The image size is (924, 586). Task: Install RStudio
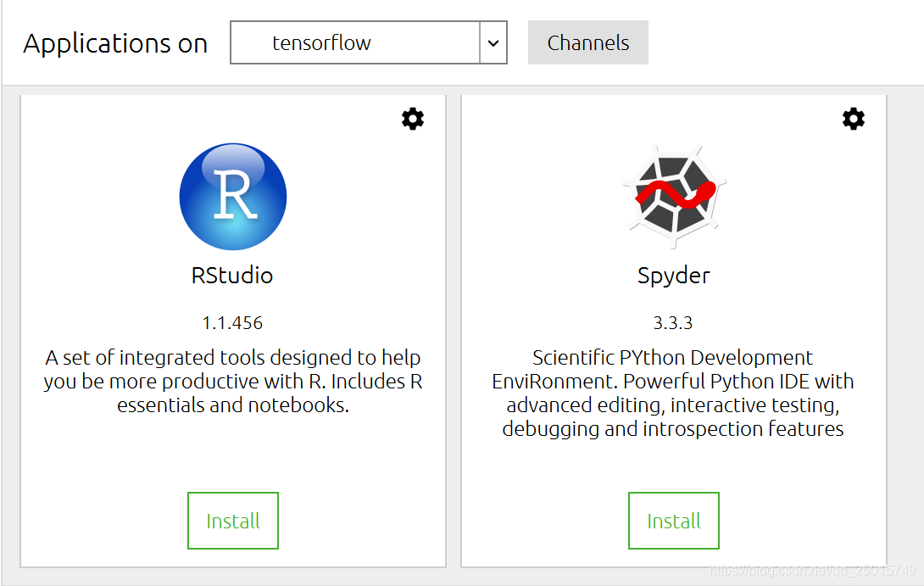pos(233,521)
